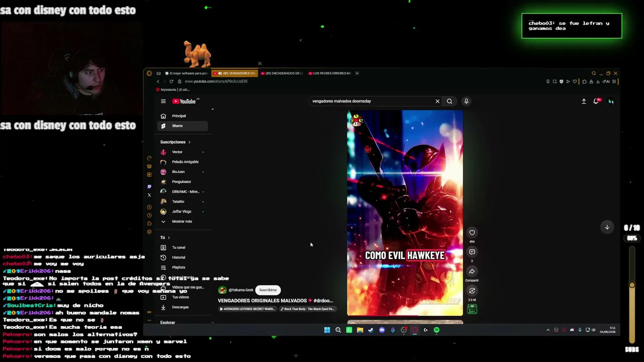Viewport: 644px width, 362px height.
Task: Open the YouTube hamburger guide menu
Action: (x=163, y=101)
